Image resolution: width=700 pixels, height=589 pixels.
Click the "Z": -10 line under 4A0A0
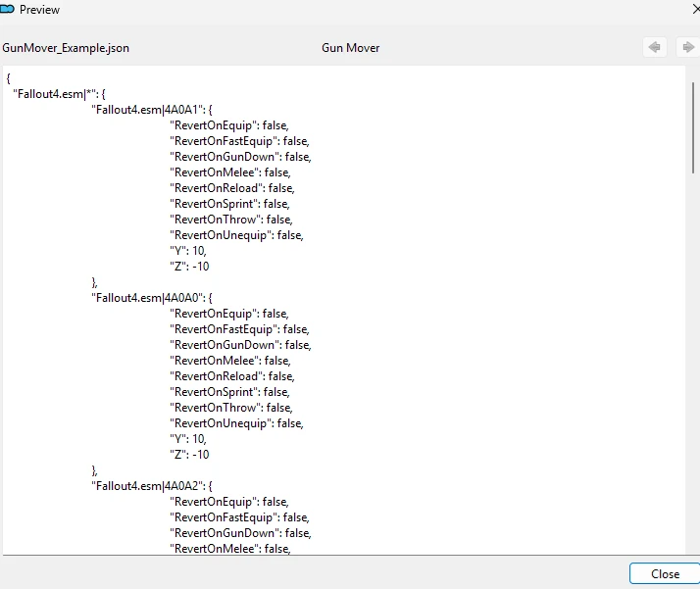(189, 455)
